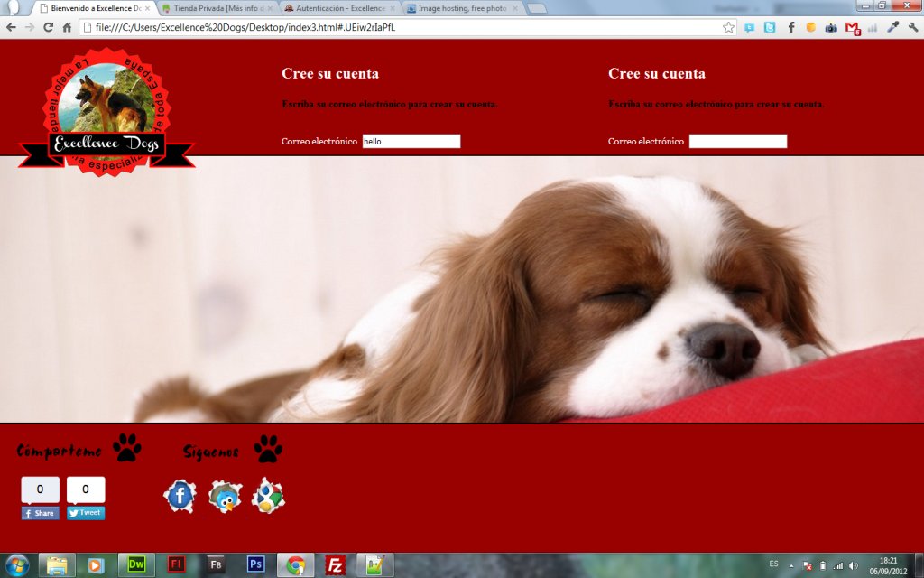Click the Gmail extension icon in toolbar
The image size is (924, 578).
853,27
